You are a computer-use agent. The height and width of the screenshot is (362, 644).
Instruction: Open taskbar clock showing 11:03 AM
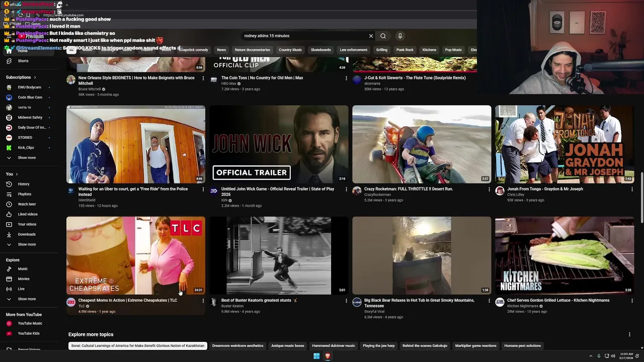(626, 356)
